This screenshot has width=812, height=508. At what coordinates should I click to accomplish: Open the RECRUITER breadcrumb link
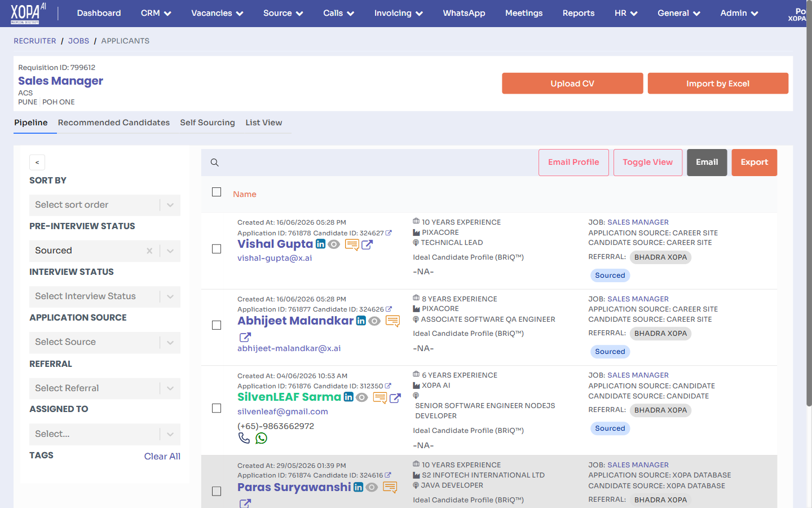[x=35, y=41]
